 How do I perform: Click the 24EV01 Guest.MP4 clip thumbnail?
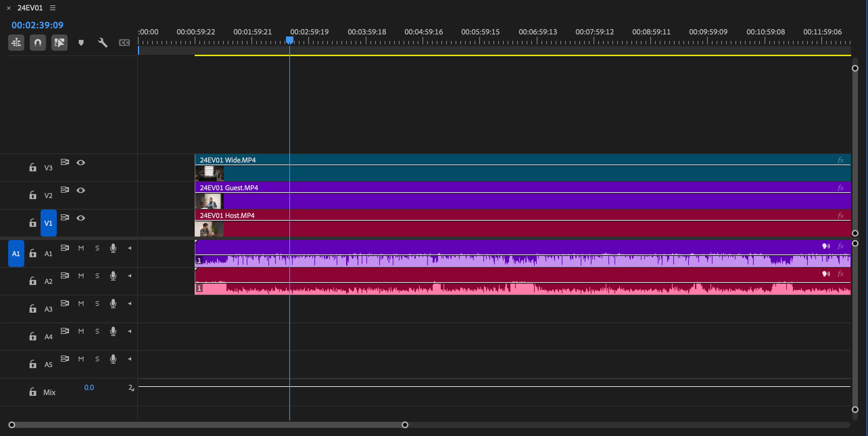pyautogui.click(x=209, y=201)
